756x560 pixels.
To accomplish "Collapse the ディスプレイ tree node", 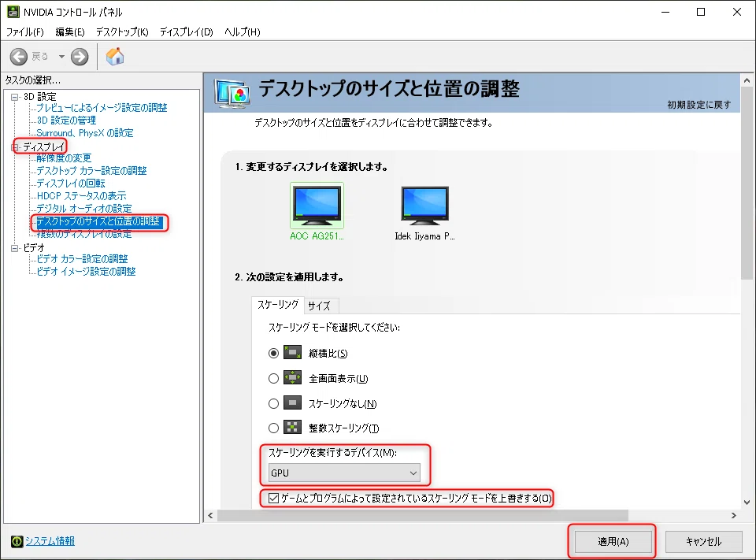I will coord(15,147).
